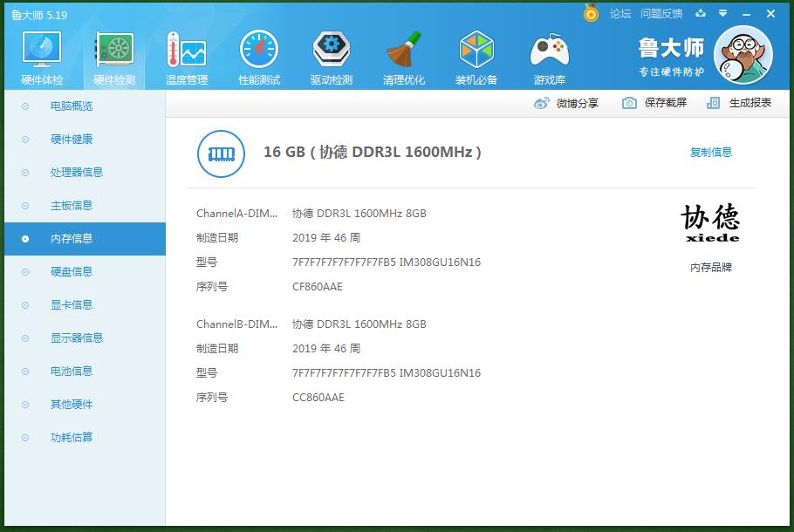Viewport: 794px width, 532px height.
Task: Open 温度管理 temperature management
Action: coord(186,55)
